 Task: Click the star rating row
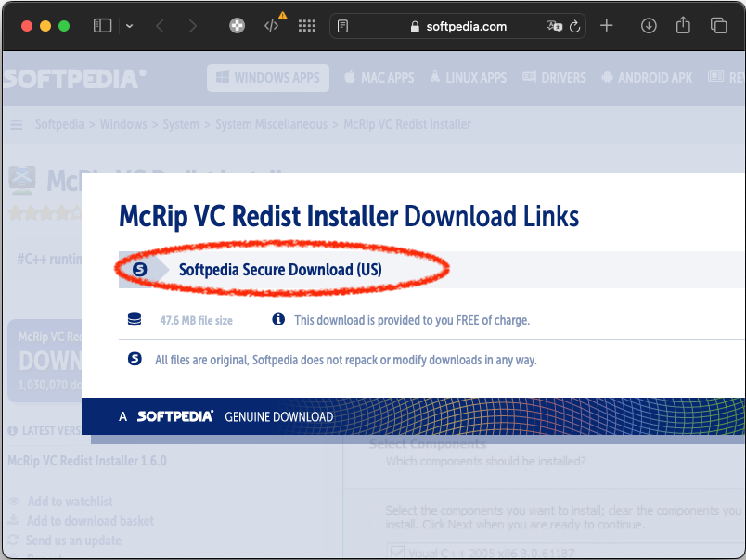pos(45,212)
